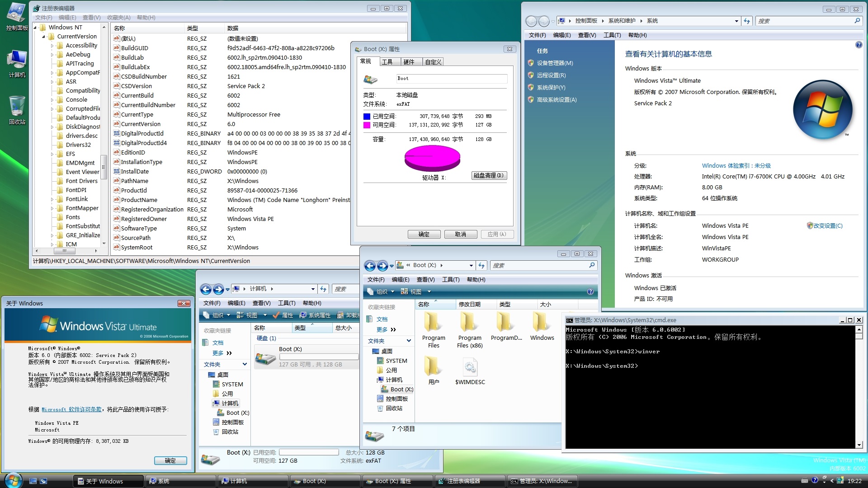Click the tray clock showing 19:22

[854, 481]
